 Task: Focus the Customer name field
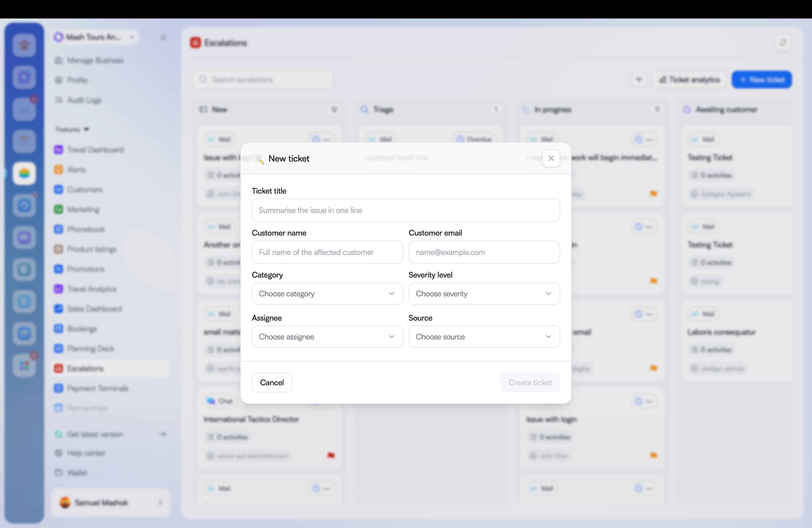pos(327,252)
